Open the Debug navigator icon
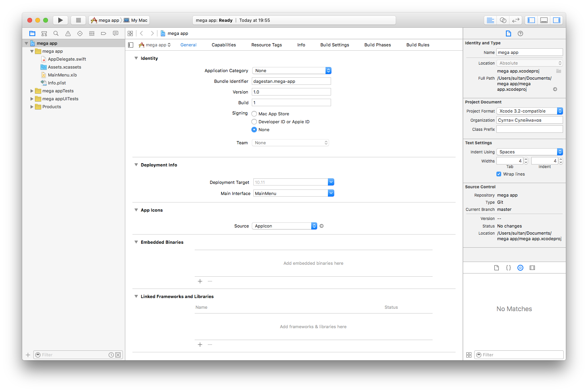Image resolution: width=588 pixels, height=392 pixels. point(92,34)
